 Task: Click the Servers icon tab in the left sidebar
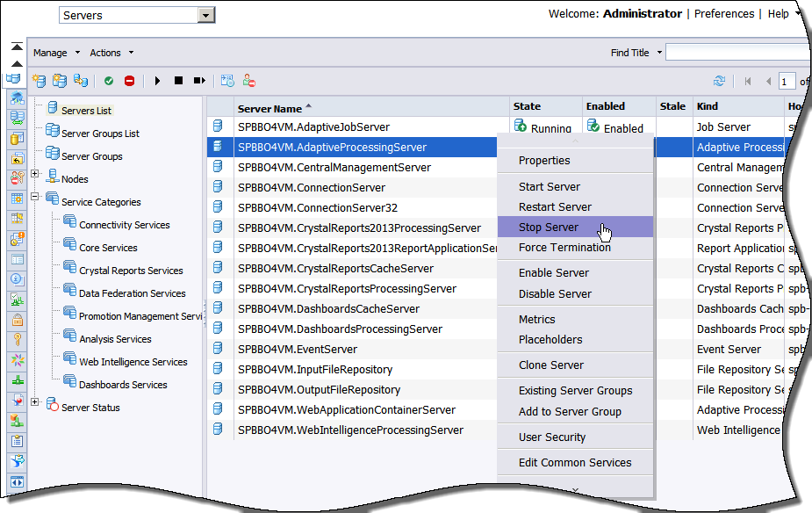[13, 79]
